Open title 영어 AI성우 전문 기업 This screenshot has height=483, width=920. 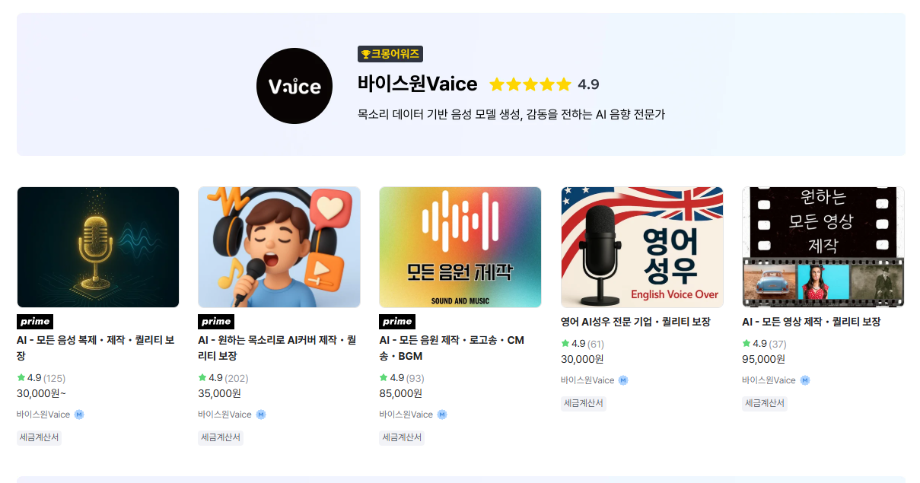pyautogui.click(x=635, y=322)
